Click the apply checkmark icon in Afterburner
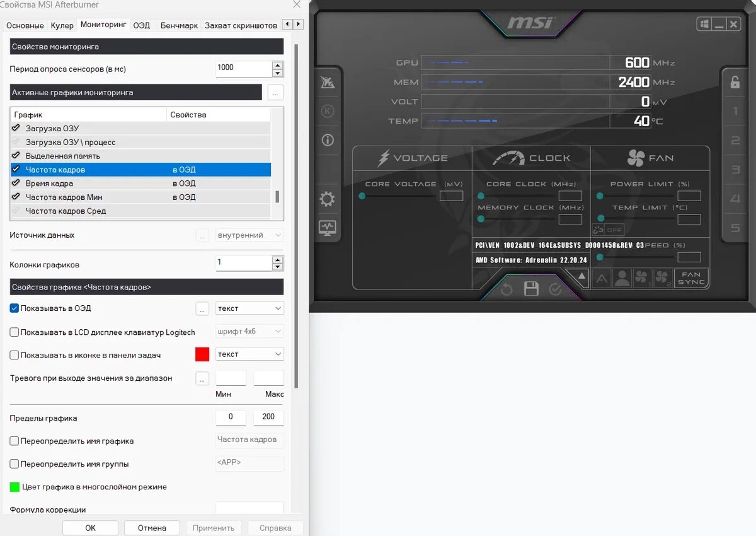Image resolution: width=756 pixels, height=536 pixels. click(x=556, y=289)
